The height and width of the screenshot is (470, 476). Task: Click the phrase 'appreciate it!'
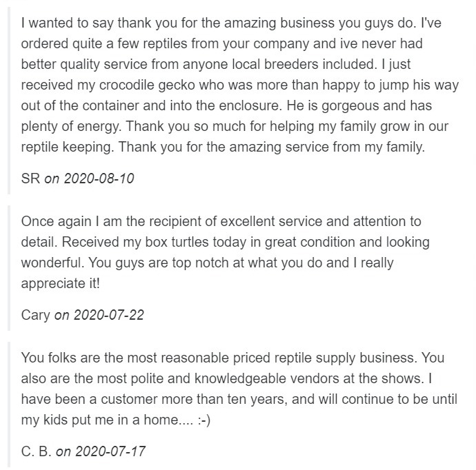point(61,284)
